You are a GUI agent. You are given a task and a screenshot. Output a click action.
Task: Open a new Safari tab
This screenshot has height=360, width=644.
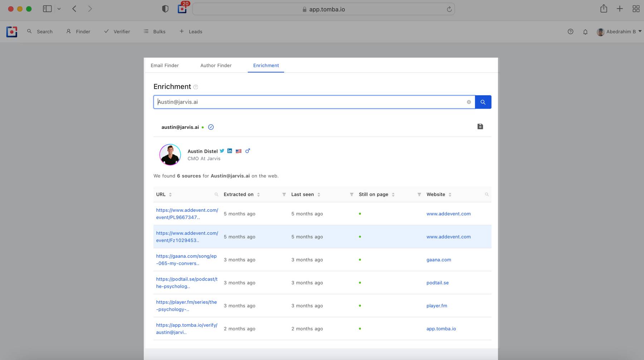(x=620, y=9)
